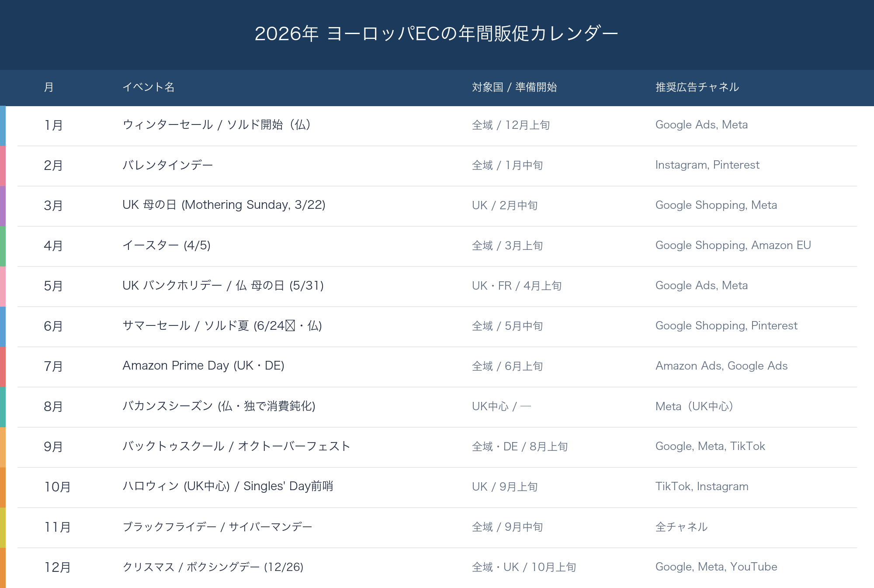Click Instagram, Pinterest channel cell
Viewport: 874px width, 588px height.
point(708,165)
